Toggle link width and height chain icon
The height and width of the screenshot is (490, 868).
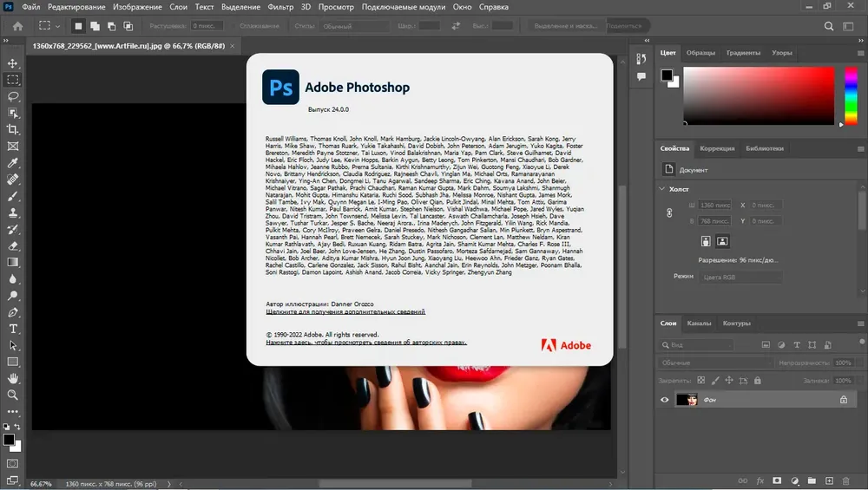coord(669,213)
